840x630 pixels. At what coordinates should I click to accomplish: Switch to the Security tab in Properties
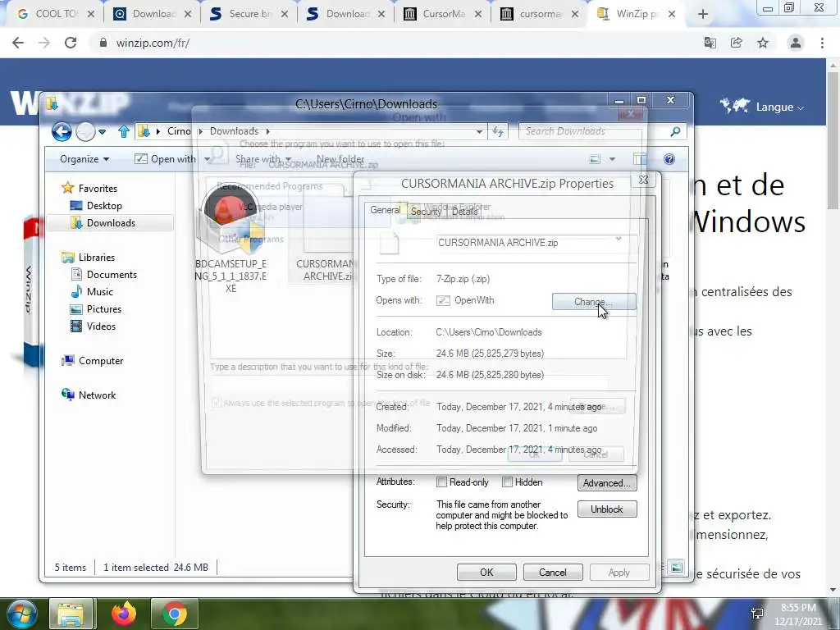(426, 212)
